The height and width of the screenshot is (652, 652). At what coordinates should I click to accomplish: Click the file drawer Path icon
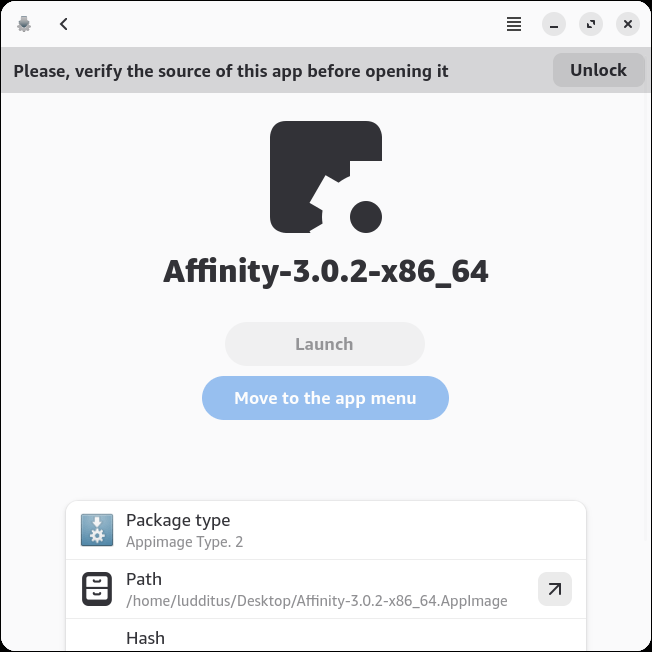pyautogui.click(x=97, y=589)
